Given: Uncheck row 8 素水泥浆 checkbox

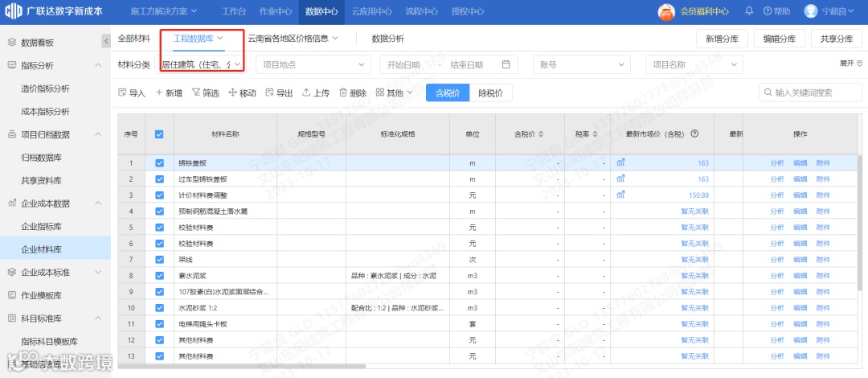Looking at the screenshot, I should click(159, 276).
